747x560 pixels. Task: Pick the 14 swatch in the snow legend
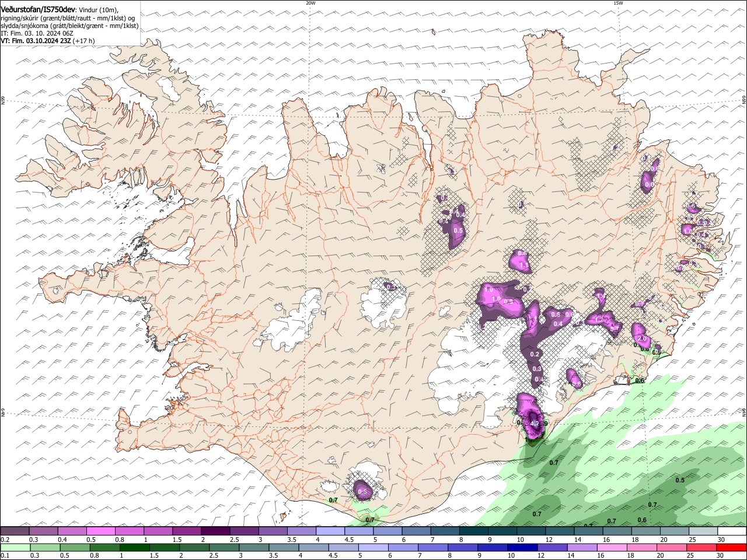click(x=588, y=531)
